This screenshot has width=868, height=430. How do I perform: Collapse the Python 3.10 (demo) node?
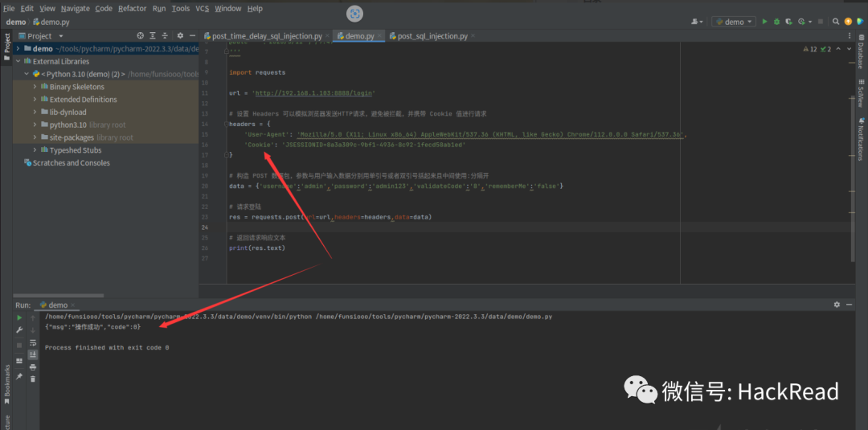point(26,74)
